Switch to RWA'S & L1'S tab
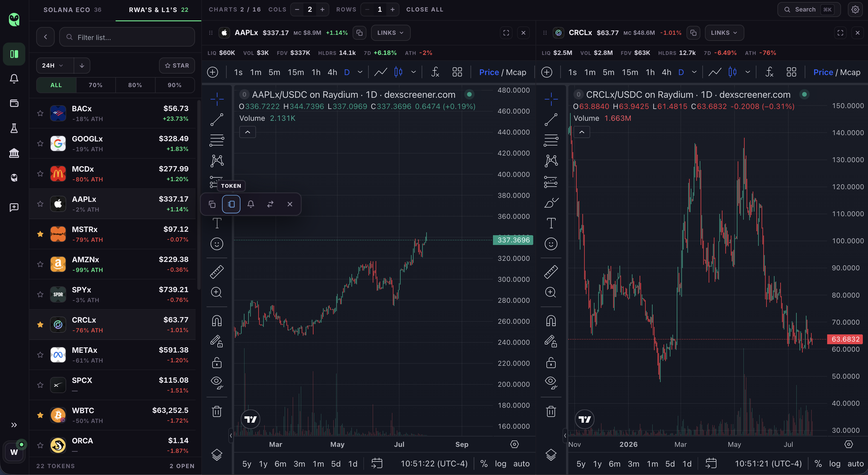The width and height of the screenshot is (868, 475). pyautogui.click(x=158, y=10)
